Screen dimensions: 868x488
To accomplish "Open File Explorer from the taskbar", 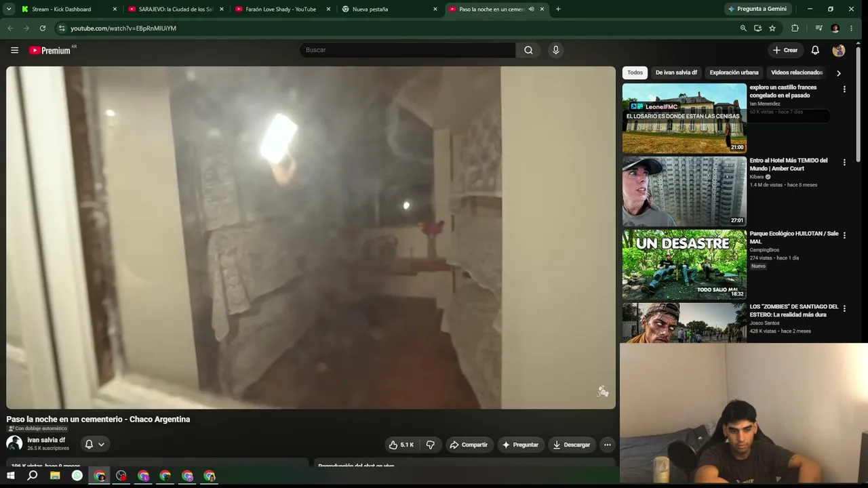I will pyautogui.click(x=55, y=476).
